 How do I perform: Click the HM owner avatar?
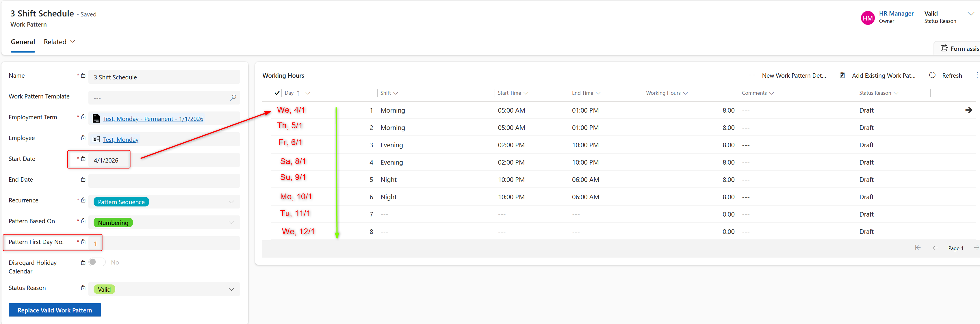pyautogui.click(x=867, y=18)
